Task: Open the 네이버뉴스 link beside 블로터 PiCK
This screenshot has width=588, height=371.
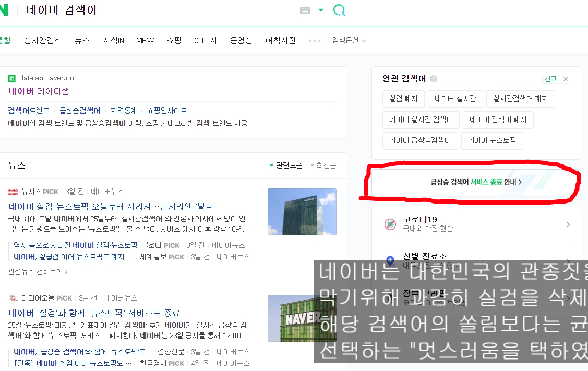Action: coord(228,245)
